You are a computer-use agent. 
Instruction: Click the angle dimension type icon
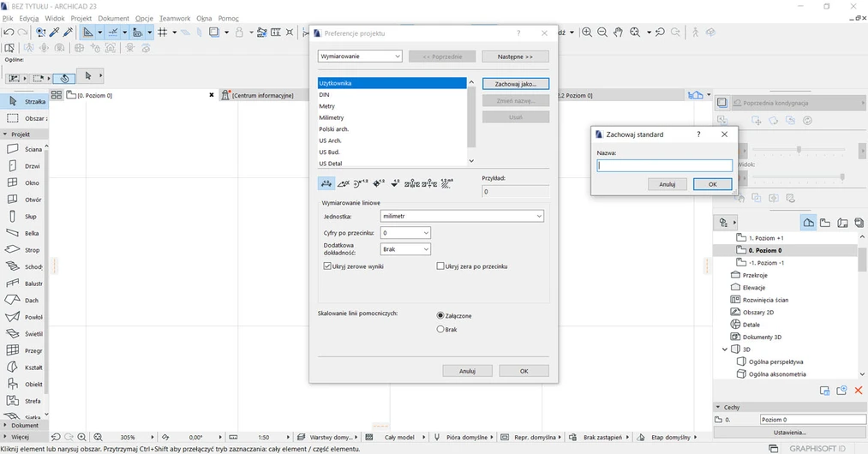coord(344,183)
